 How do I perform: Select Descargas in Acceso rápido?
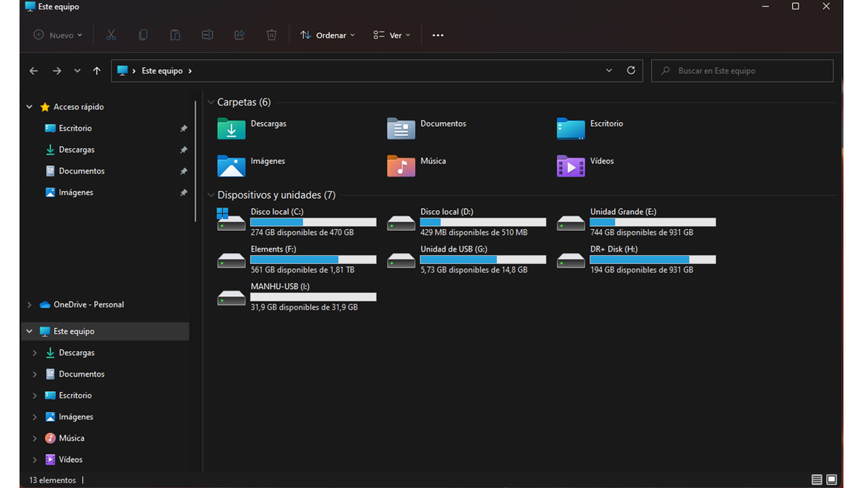pos(76,150)
